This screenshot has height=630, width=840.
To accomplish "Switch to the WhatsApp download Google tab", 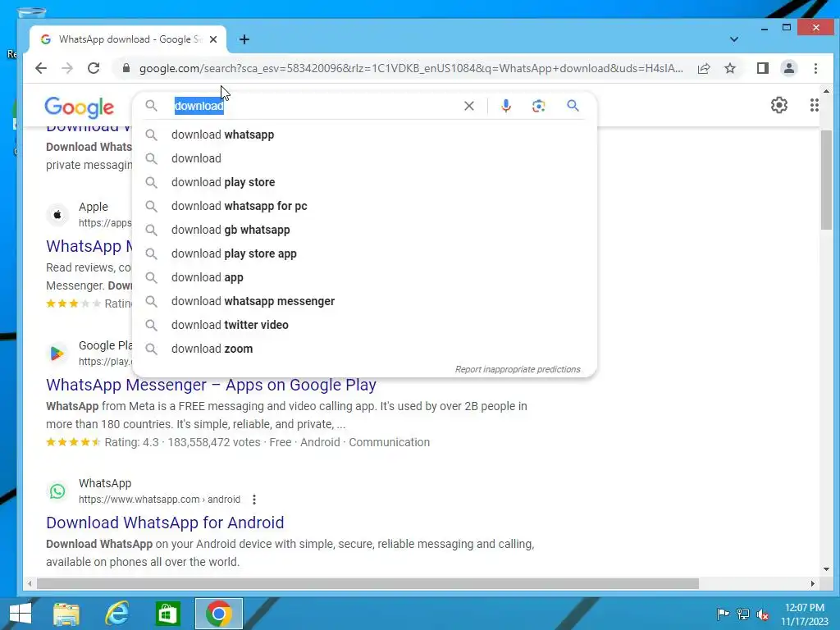I will pyautogui.click(x=129, y=39).
